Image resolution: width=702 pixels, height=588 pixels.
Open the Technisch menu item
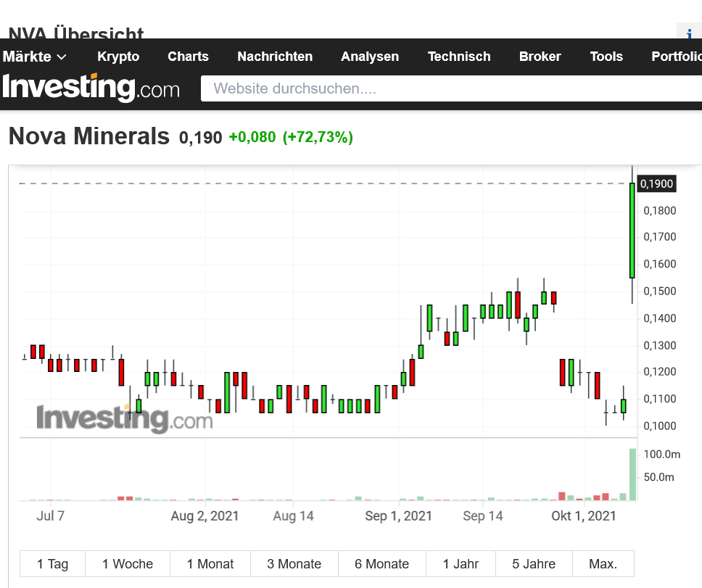pos(459,57)
